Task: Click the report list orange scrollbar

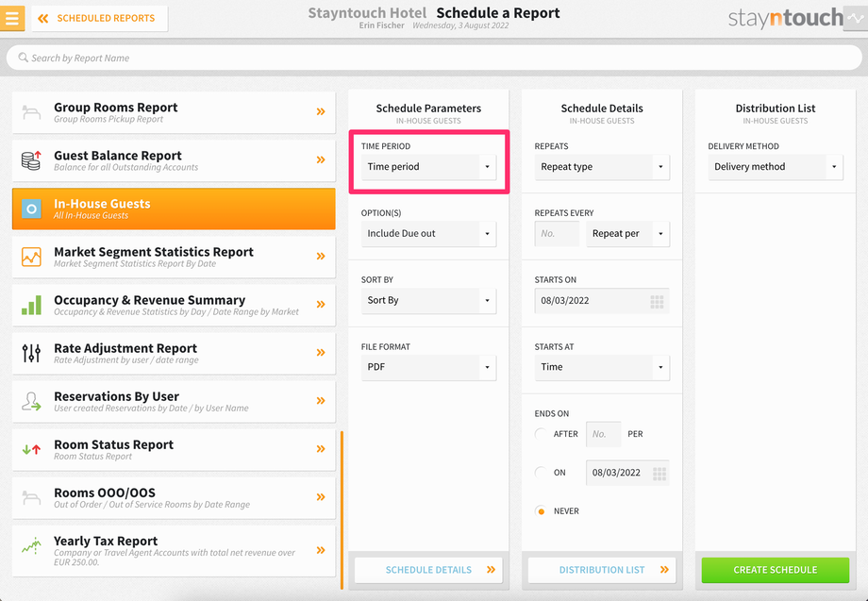Action: [342, 509]
